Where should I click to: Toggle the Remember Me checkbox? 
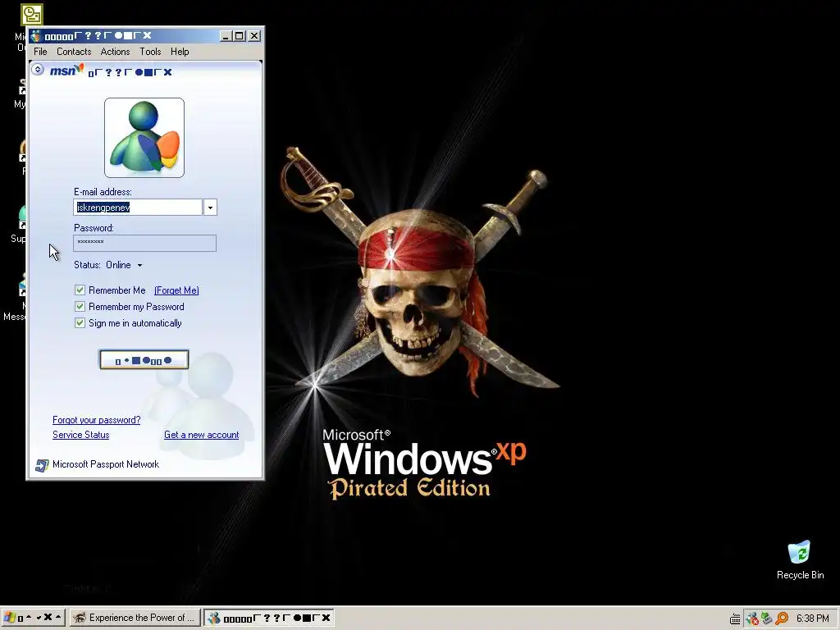80,290
